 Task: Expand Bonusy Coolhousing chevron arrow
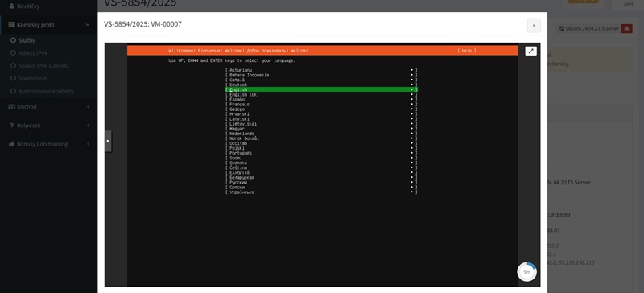pyautogui.click(x=88, y=144)
